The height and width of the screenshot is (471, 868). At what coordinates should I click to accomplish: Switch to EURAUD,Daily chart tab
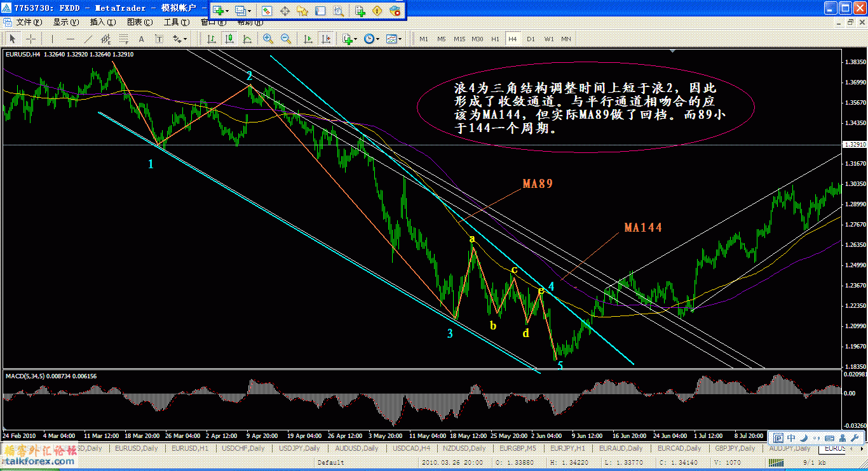pos(620,448)
